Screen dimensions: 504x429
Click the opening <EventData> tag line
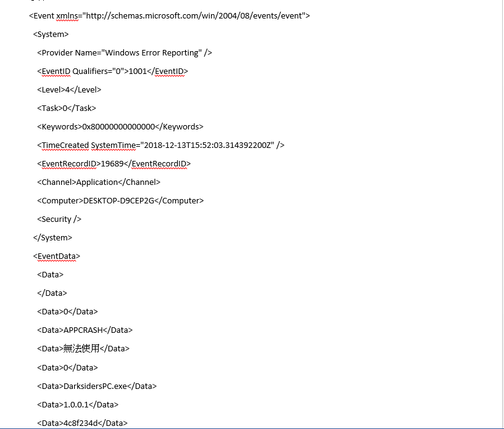pyautogui.click(x=57, y=256)
